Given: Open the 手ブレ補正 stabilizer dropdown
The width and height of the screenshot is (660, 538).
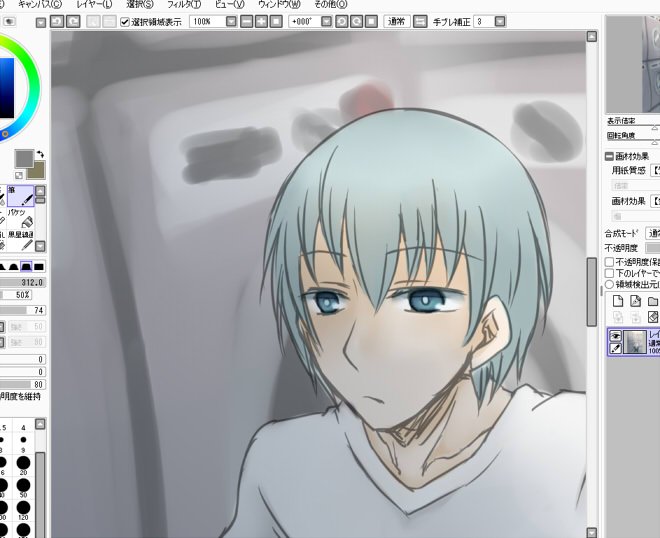Looking at the screenshot, I should click(x=500, y=21).
